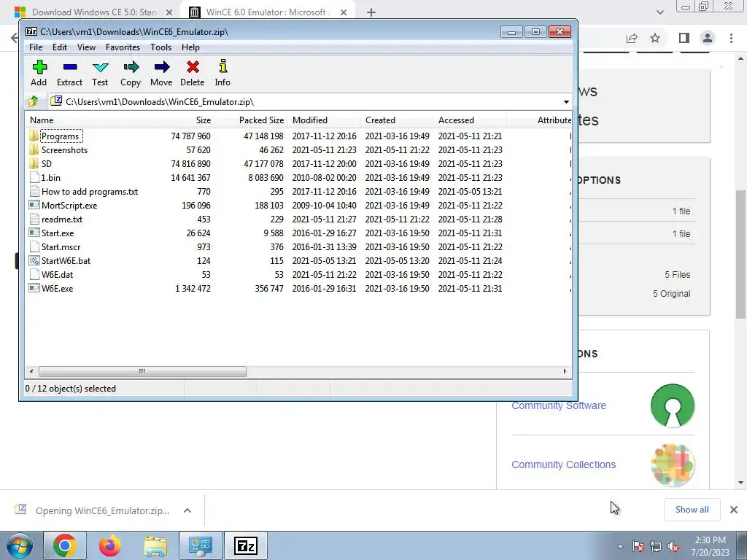Expand the download item options chevron
This screenshot has width=747, height=560.
pyautogui.click(x=187, y=510)
